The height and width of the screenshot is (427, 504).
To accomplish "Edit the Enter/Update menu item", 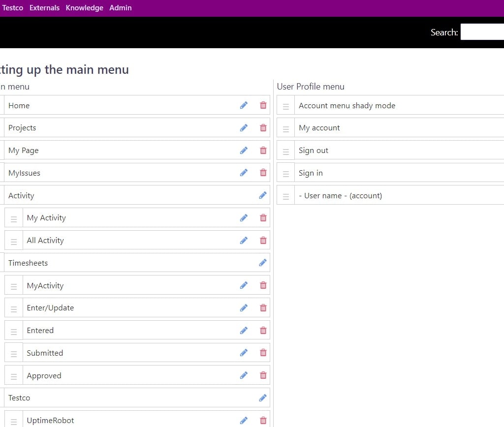I will [244, 308].
